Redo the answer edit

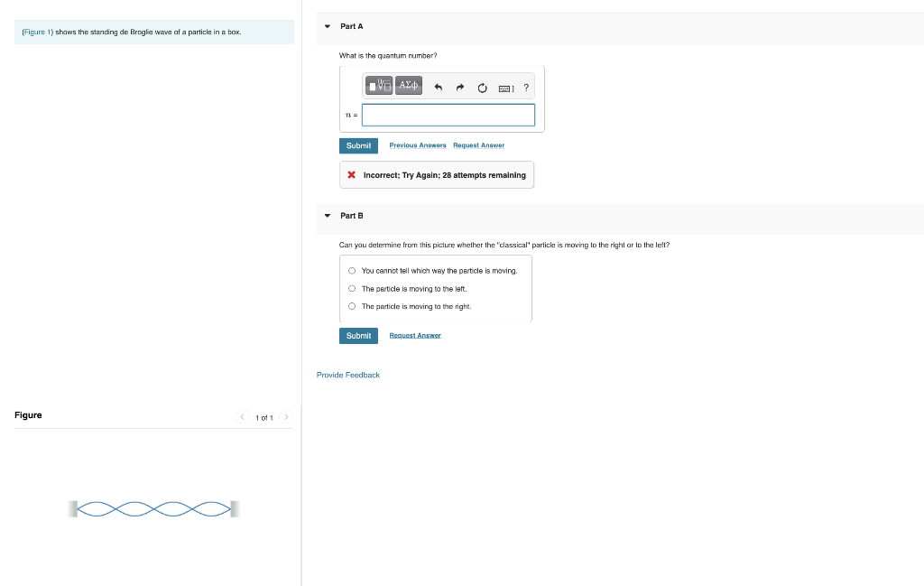pyautogui.click(x=459, y=88)
